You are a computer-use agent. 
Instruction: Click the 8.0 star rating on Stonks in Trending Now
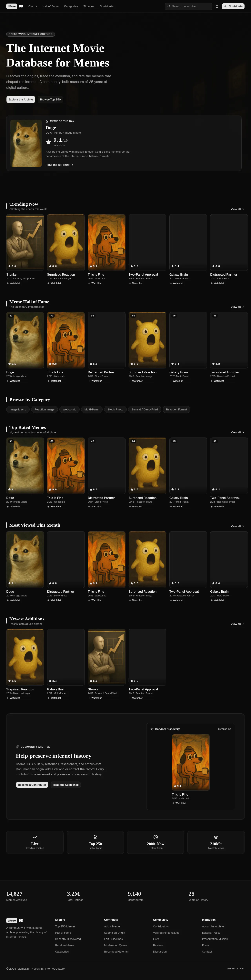tap(12, 266)
